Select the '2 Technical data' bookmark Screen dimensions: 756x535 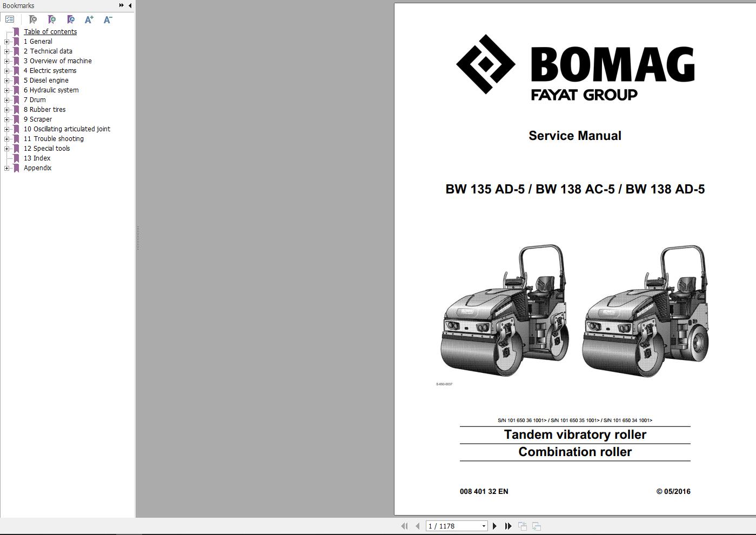[x=48, y=51]
